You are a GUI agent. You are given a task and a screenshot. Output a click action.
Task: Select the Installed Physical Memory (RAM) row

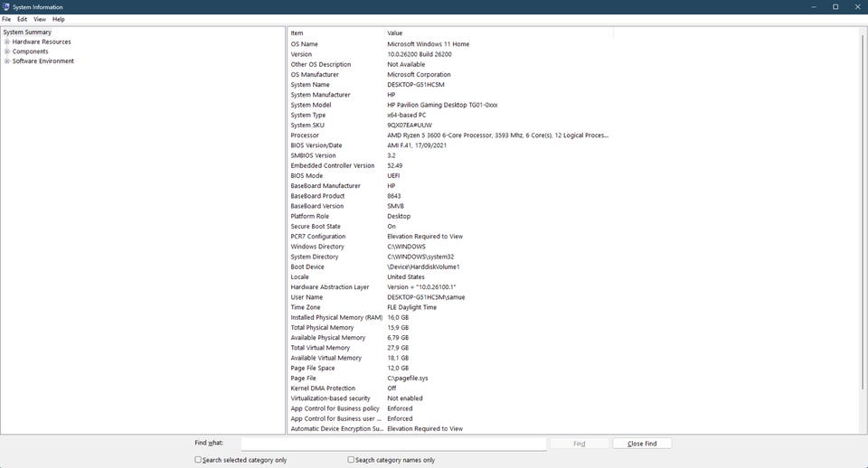coord(450,317)
